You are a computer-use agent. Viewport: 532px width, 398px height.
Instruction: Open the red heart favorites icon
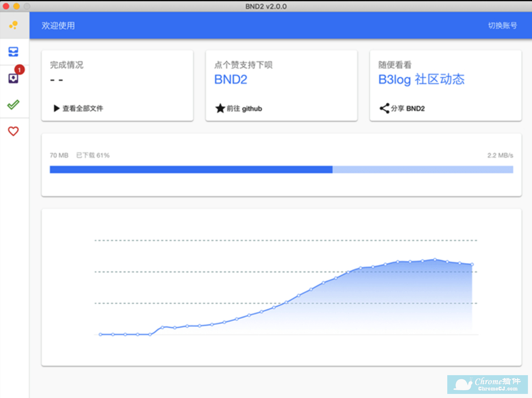[x=13, y=131]
